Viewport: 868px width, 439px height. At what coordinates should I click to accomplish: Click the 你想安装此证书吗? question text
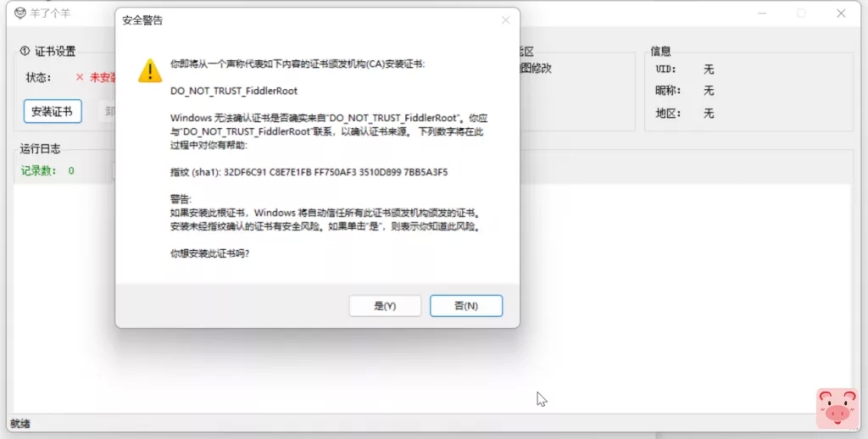210,253
